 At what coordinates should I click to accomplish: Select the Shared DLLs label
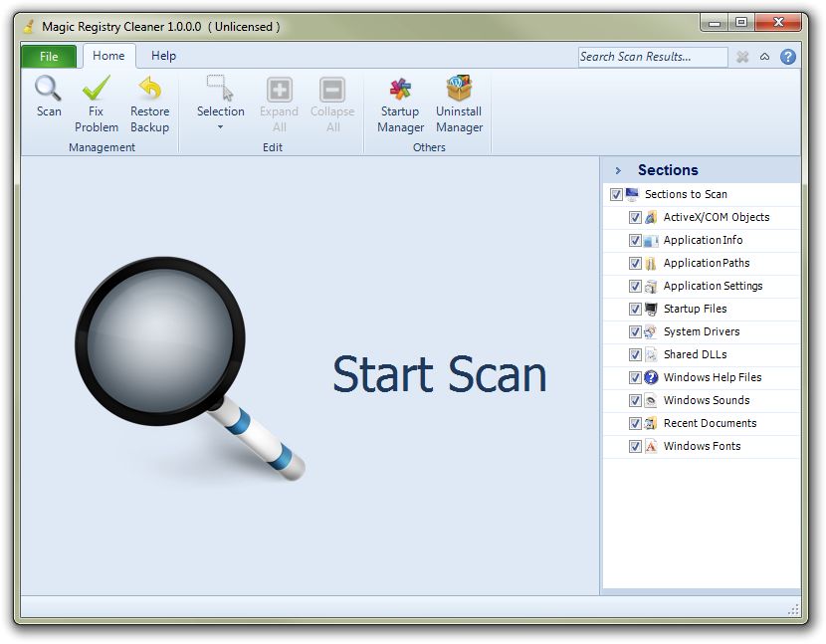(695, 354)
